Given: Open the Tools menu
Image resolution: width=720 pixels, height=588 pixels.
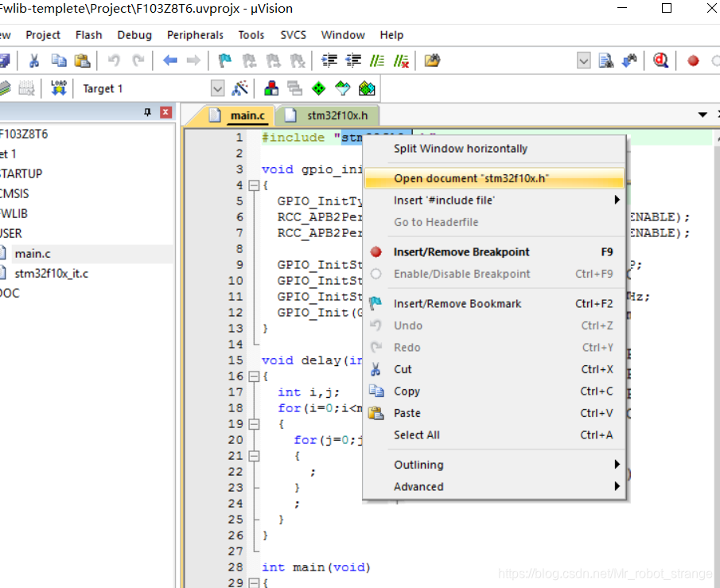Looking at the screenshot, I should [251, 35].
